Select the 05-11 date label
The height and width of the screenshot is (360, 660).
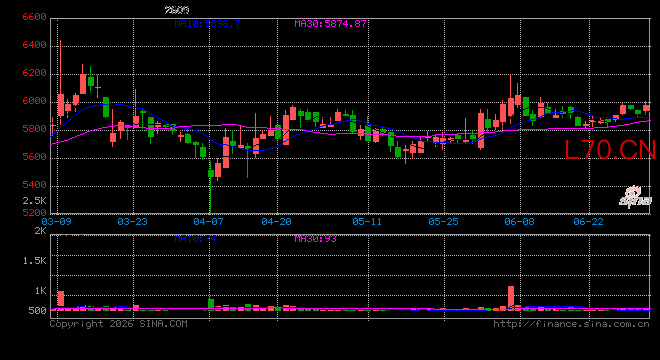coord(367,221)
